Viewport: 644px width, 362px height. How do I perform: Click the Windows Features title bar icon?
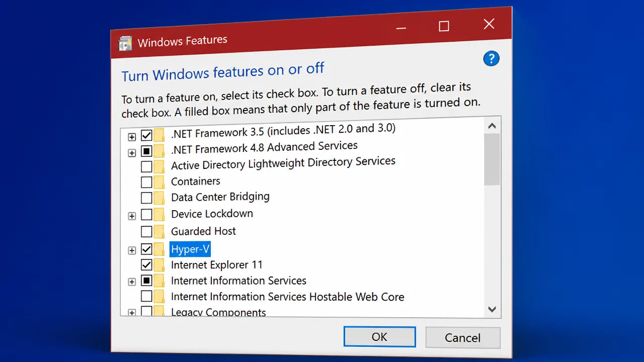(x=125, y=43)
